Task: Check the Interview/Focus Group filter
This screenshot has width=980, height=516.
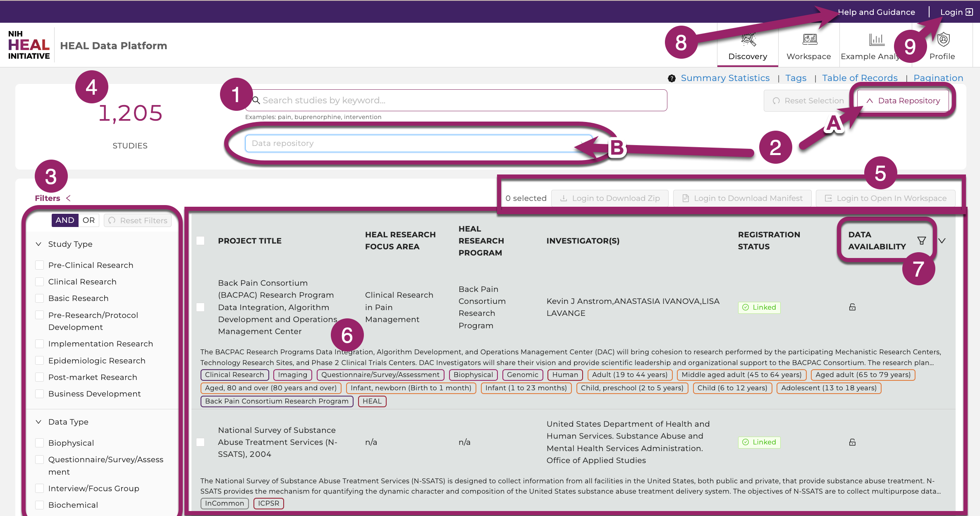Action: [x=40, y=488]
